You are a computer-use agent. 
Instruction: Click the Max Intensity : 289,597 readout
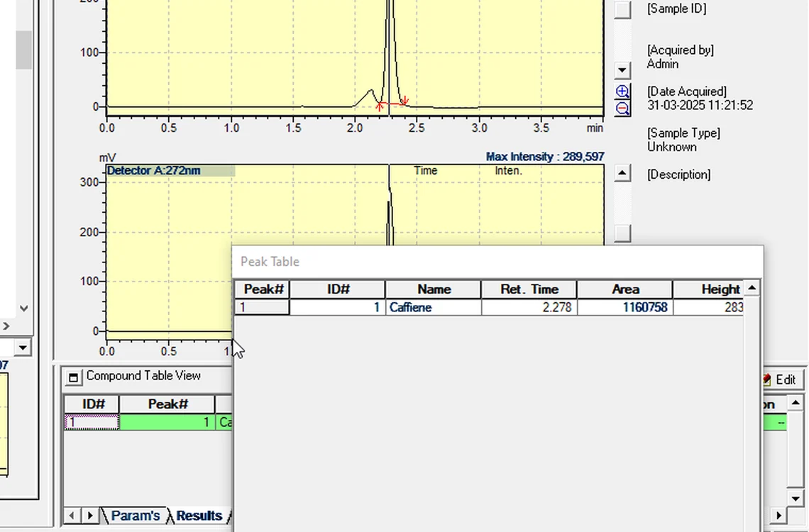[545, 157]
